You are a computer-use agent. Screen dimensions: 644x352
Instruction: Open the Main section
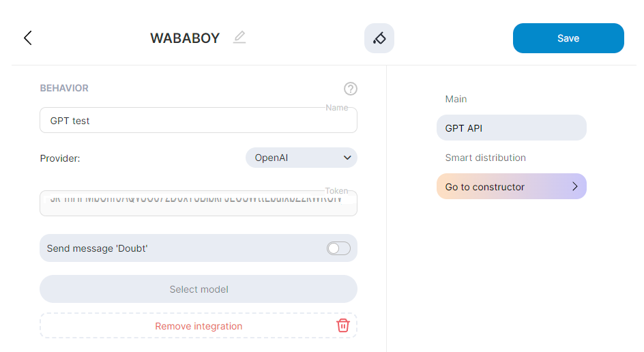(x=456, y=99)
